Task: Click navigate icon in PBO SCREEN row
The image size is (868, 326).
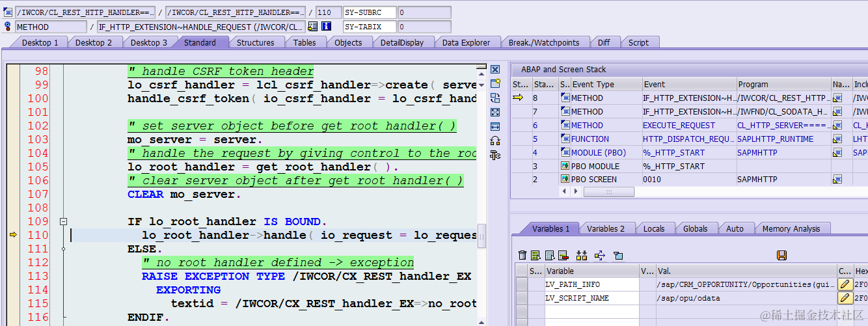Action: tap(838, 179)
